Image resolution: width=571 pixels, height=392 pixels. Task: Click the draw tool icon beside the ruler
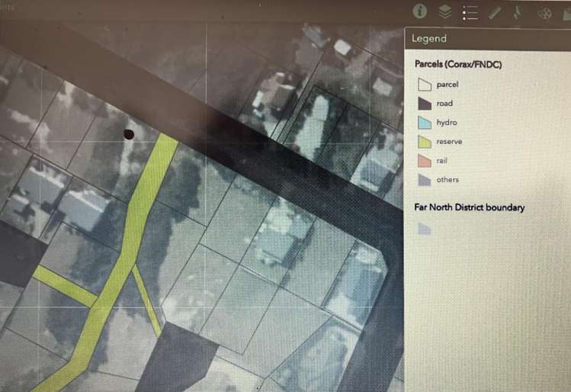point(518,12)
